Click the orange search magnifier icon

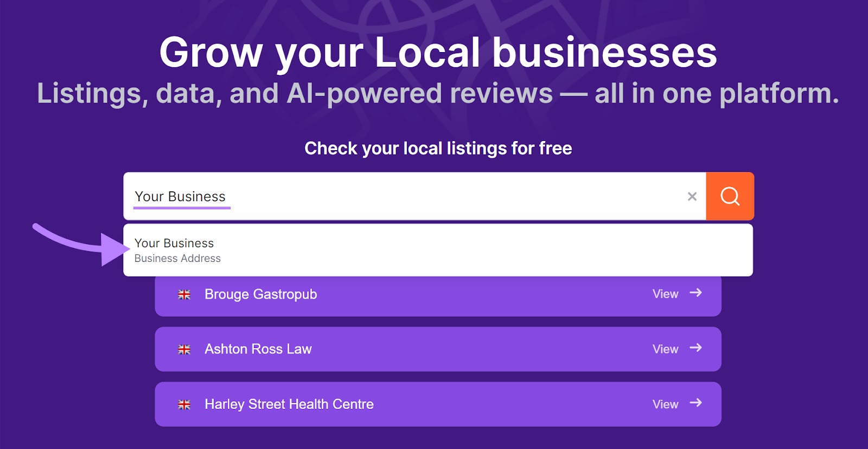pyautogui.click(x=730, y=196)
